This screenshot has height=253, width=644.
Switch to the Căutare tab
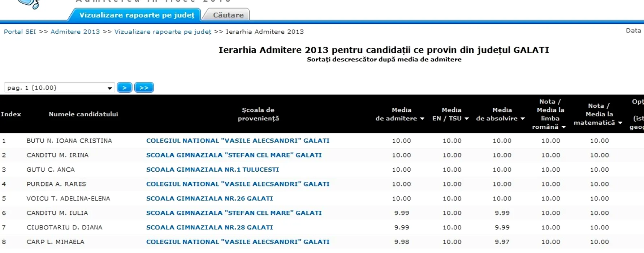pyautogui.click(x=228, y=15)
